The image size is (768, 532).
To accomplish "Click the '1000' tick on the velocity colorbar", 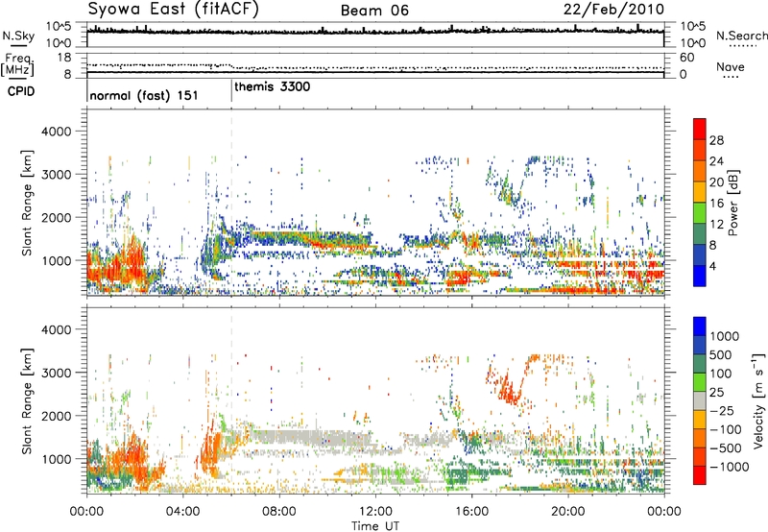I will (x=725, y=336).
